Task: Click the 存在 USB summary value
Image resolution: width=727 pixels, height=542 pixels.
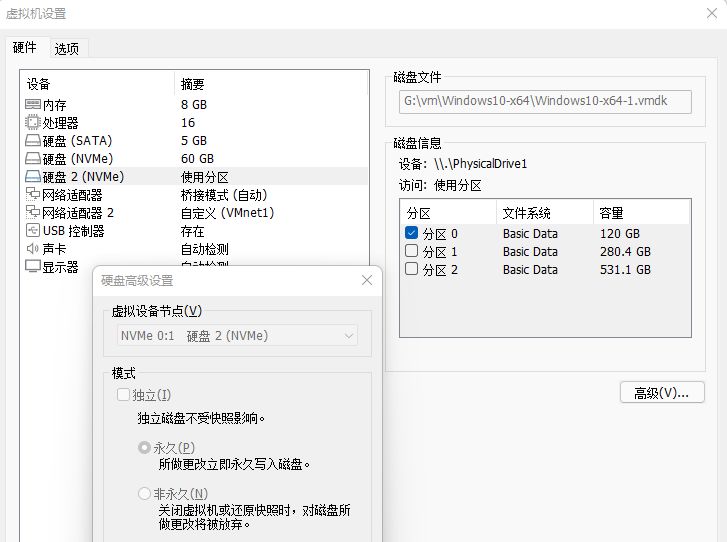Action: click(x=192, y=231)
